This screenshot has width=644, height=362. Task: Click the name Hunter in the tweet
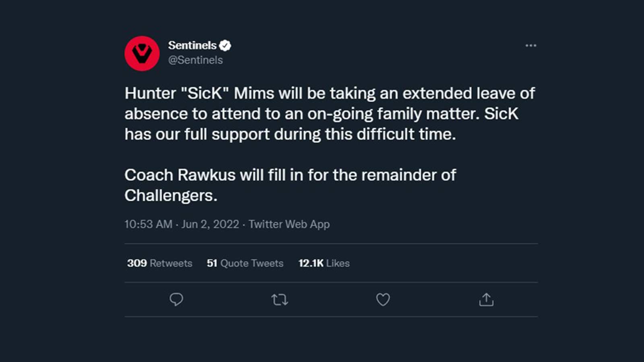pos(150,93)
